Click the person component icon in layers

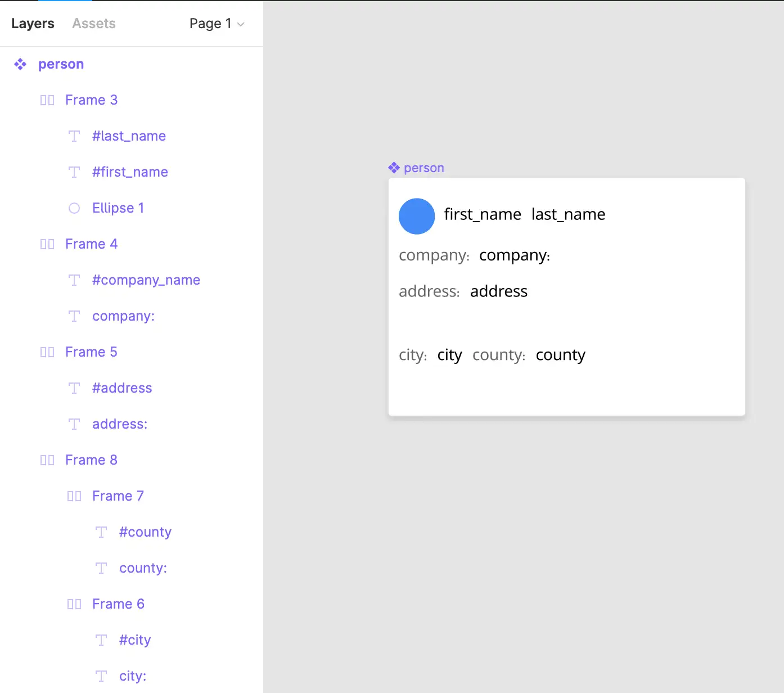(x=20, y=64)
